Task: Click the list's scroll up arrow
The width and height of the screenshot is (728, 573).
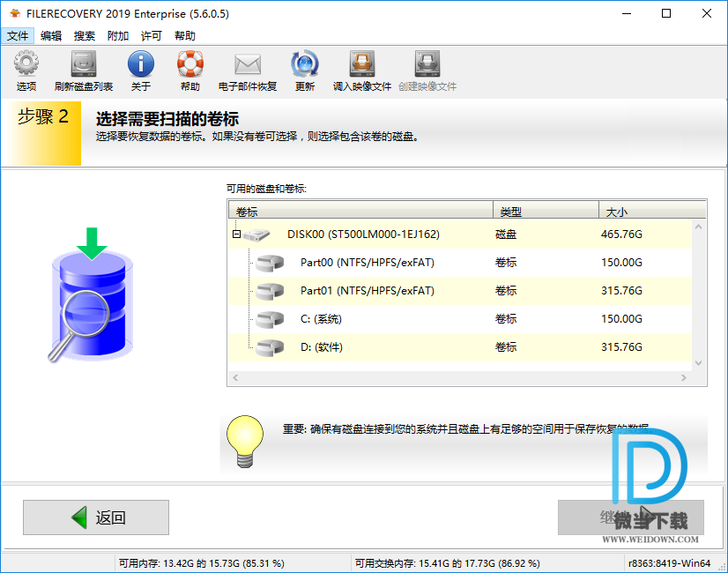Action: point(698,227)
